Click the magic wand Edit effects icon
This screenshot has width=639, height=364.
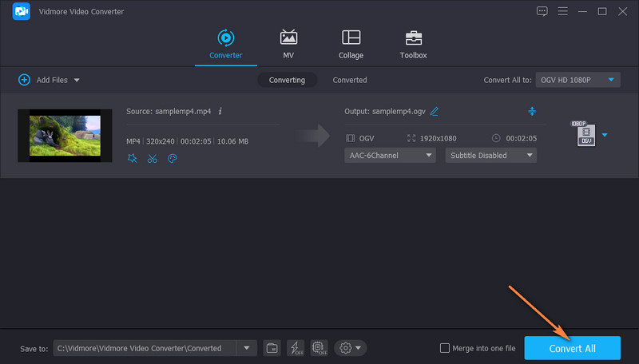[x=133, y=159]
